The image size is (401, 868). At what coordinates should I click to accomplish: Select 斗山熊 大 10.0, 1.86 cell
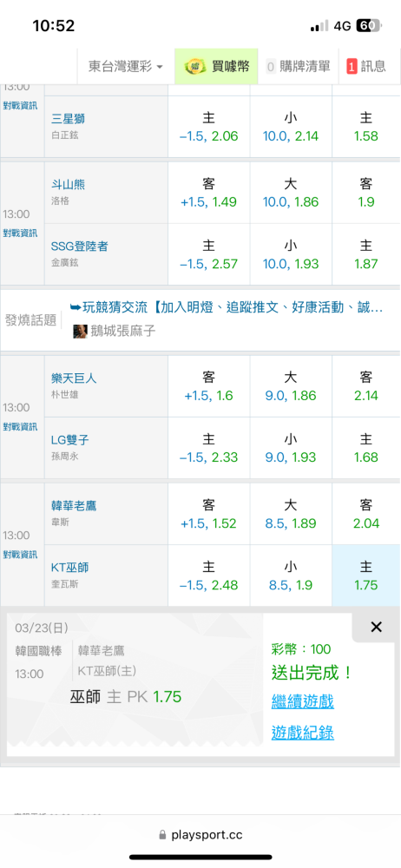(x=291, y=193)
